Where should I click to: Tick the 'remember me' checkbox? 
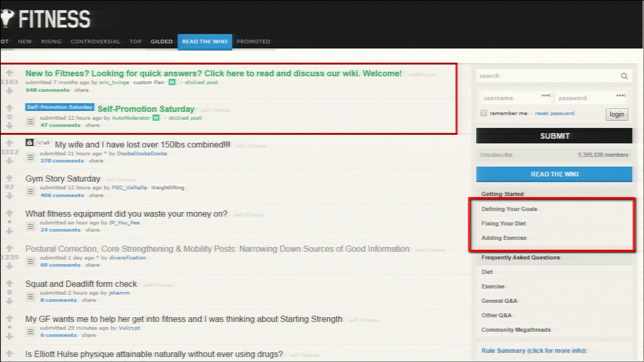pos(484,113)
